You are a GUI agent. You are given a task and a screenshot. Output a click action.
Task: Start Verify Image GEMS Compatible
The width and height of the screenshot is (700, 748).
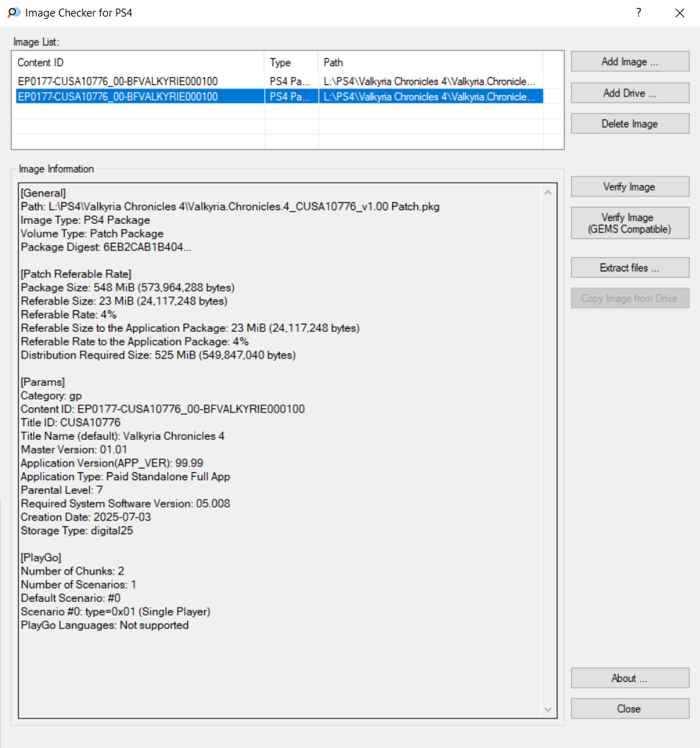pos(630,222)
